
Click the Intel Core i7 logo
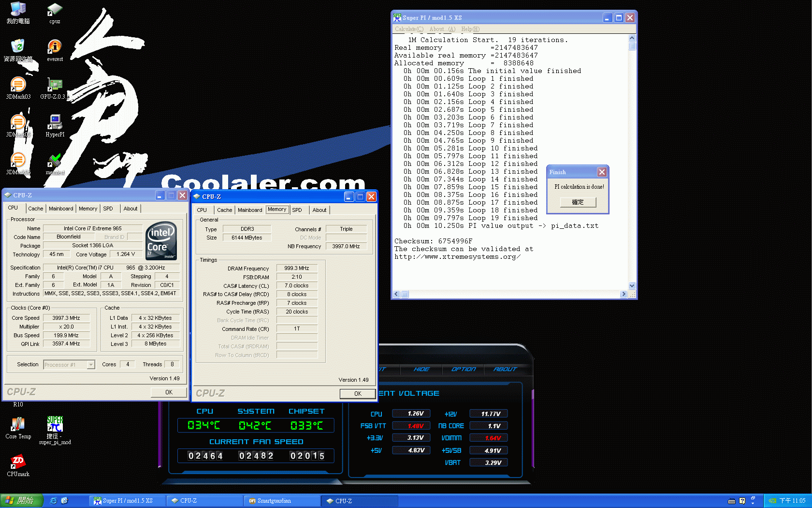[x=161, y=241]
